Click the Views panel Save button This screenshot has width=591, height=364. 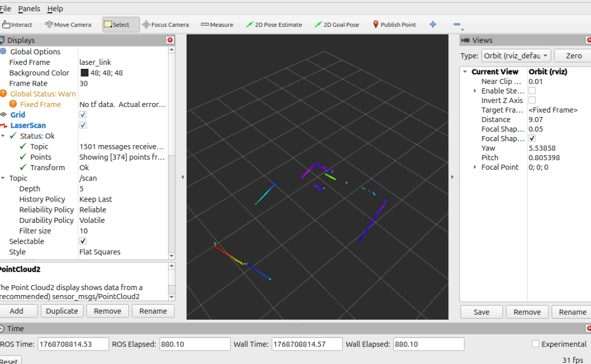(x=481, y=312)
